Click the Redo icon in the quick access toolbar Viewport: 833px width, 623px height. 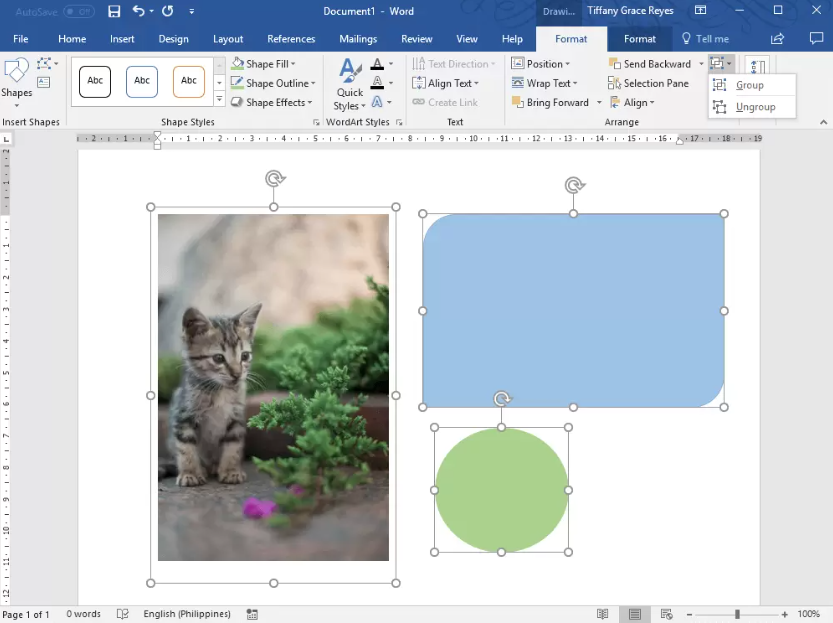click(168, 11)
